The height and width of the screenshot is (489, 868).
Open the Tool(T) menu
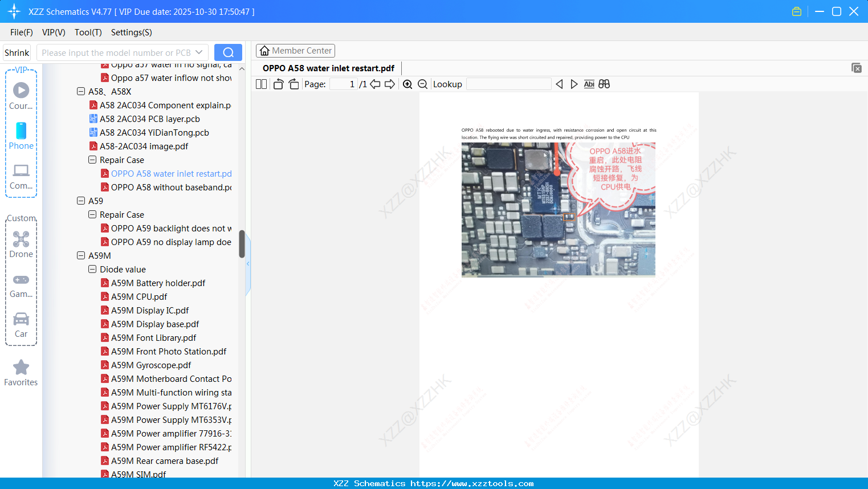tap(88, 32)
